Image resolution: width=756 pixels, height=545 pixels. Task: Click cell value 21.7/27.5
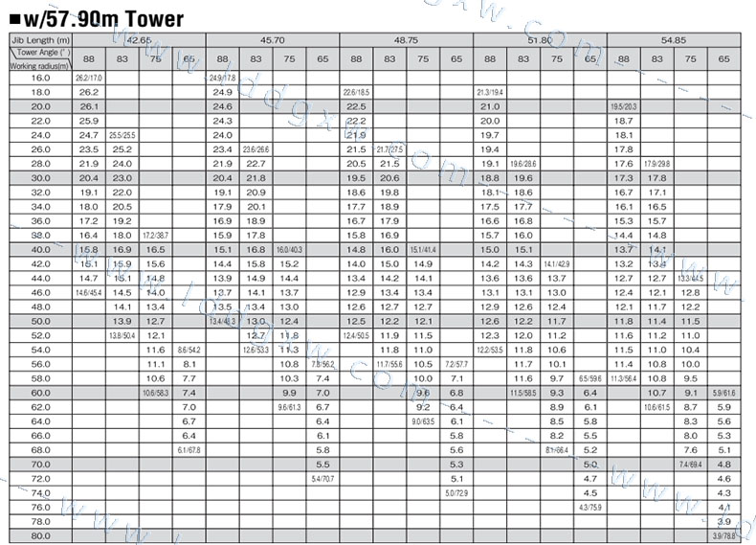click(389, 149)
